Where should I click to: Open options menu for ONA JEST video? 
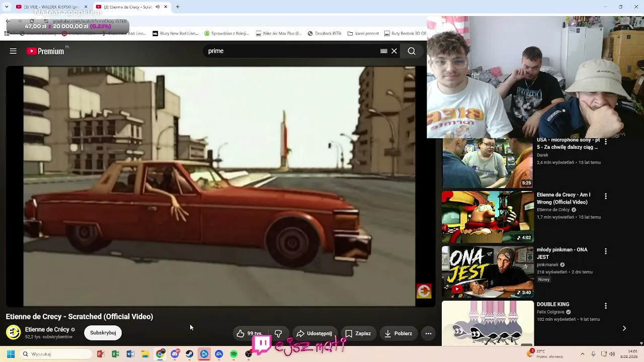(x=606, y=251)
